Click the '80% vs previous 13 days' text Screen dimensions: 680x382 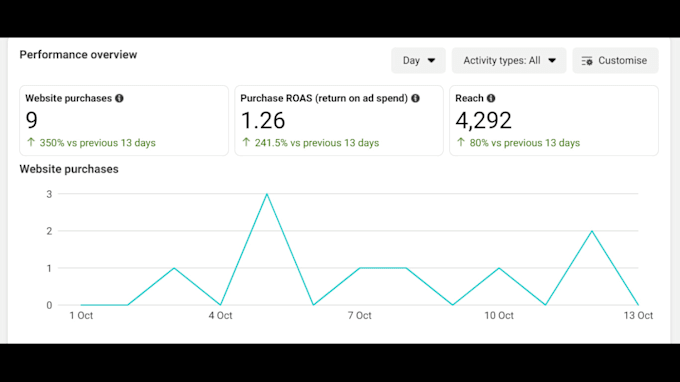click(524, 143)
